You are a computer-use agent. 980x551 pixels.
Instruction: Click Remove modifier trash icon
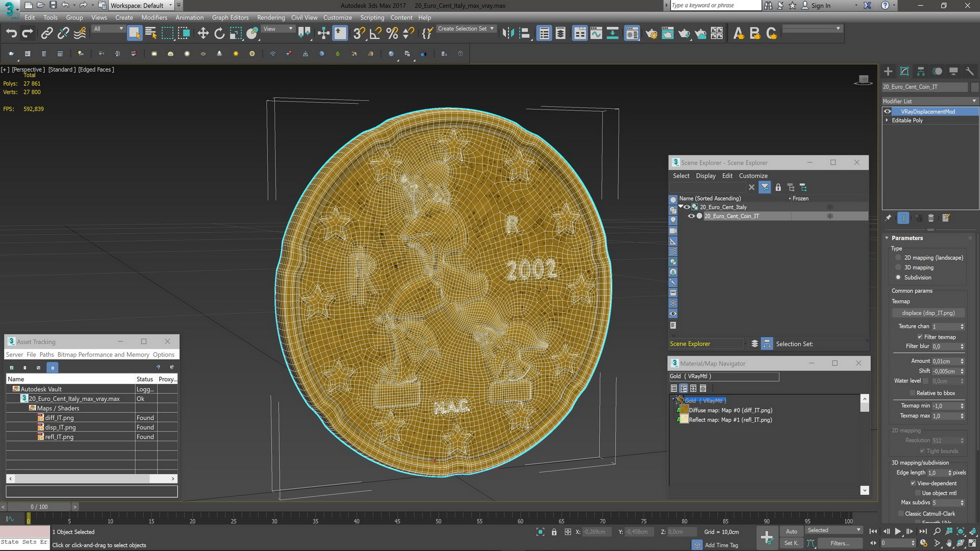930,218
